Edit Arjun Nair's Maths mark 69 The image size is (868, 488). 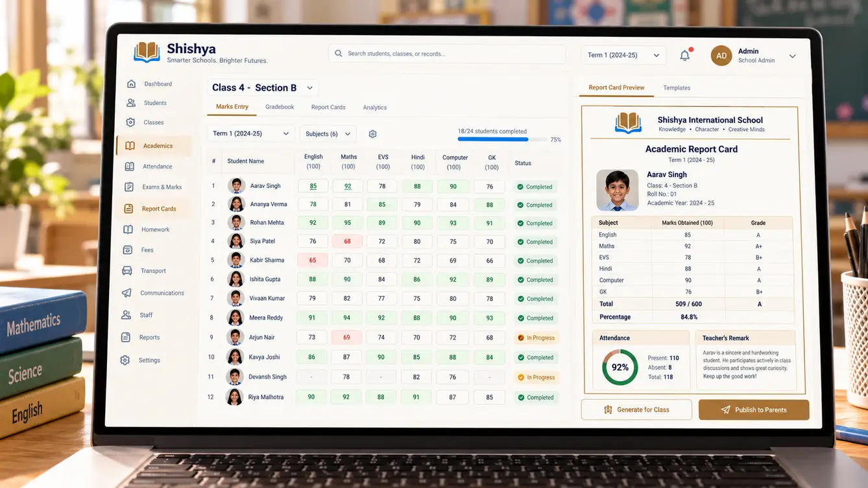346,337
